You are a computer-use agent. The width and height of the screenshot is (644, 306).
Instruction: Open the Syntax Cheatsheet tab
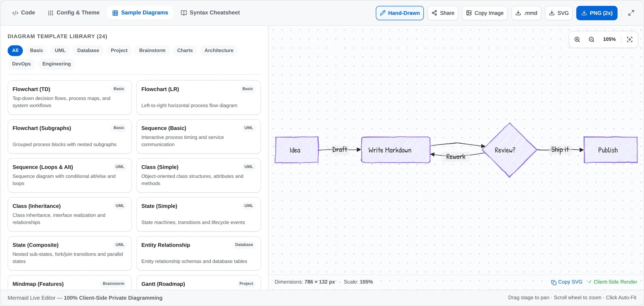pyautogui.click(x=210, y=13)
